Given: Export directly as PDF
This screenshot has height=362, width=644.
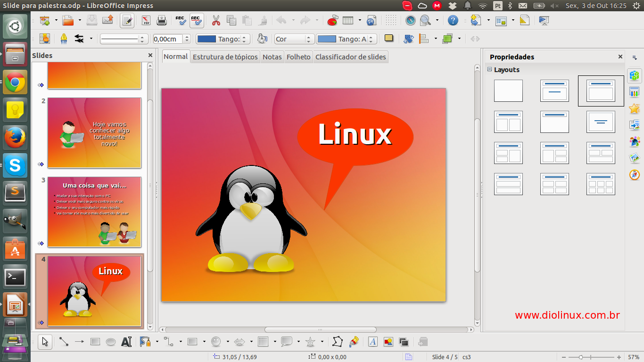Looking at the screenshot, I should 146,20.
